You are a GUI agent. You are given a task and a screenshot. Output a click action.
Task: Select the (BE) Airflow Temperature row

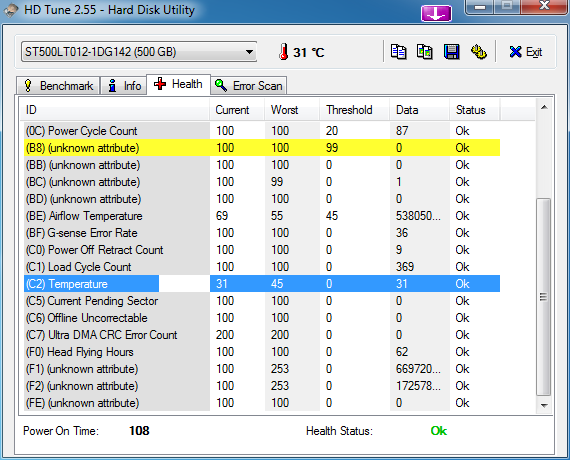(262, 216)
